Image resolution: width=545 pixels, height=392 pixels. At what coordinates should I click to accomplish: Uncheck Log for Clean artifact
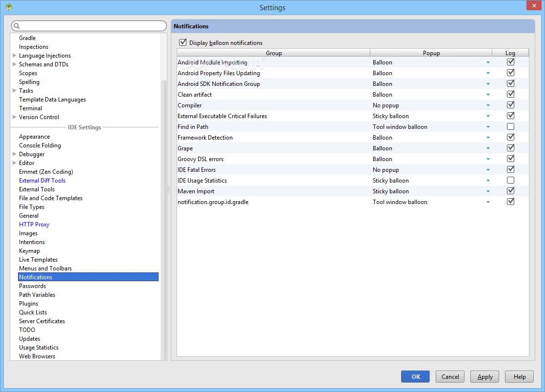510,94
